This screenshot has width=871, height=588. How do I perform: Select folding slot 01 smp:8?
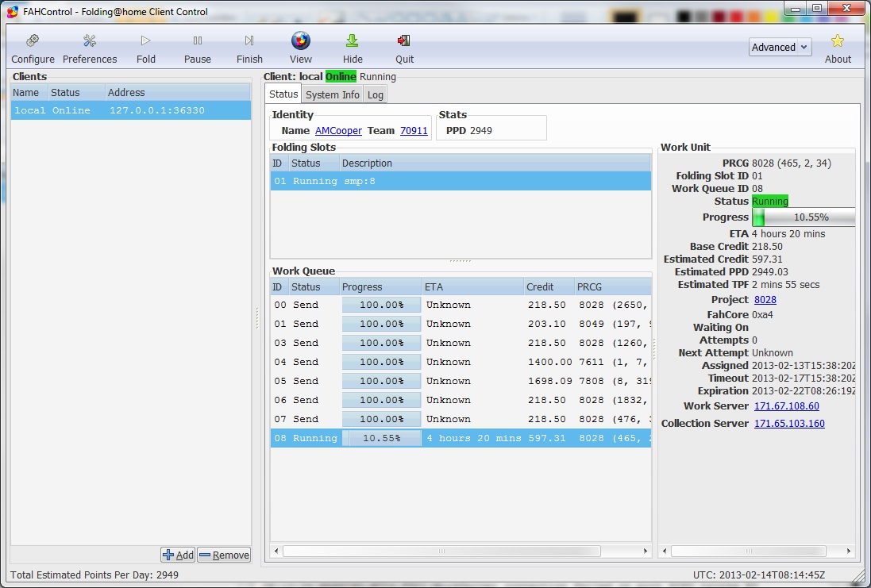461,181
